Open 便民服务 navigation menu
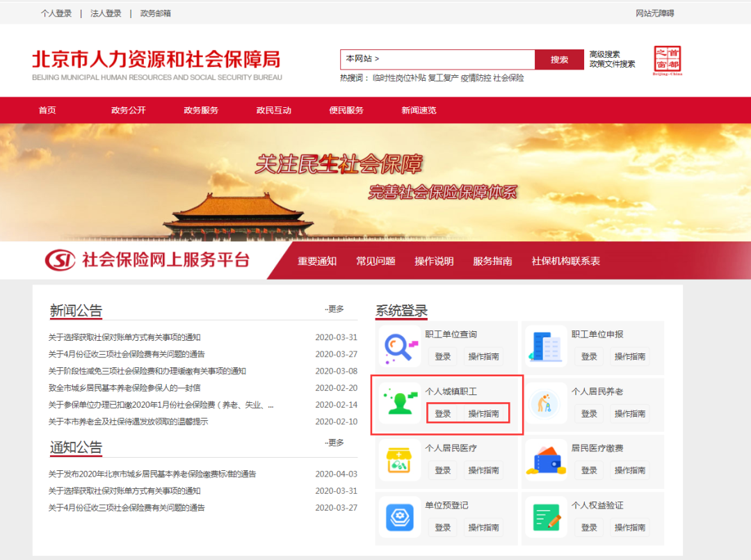This screenshot has height=560, width=751. coord(346,110)
